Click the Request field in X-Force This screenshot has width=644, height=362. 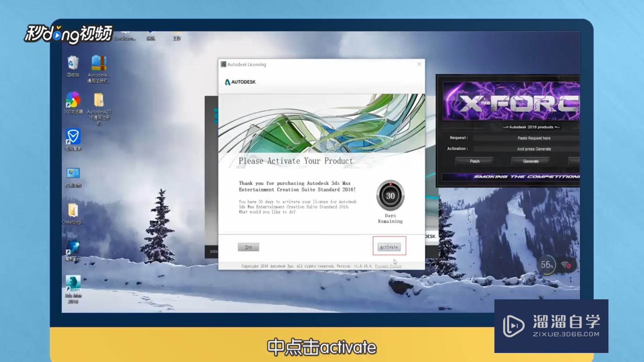526,138
